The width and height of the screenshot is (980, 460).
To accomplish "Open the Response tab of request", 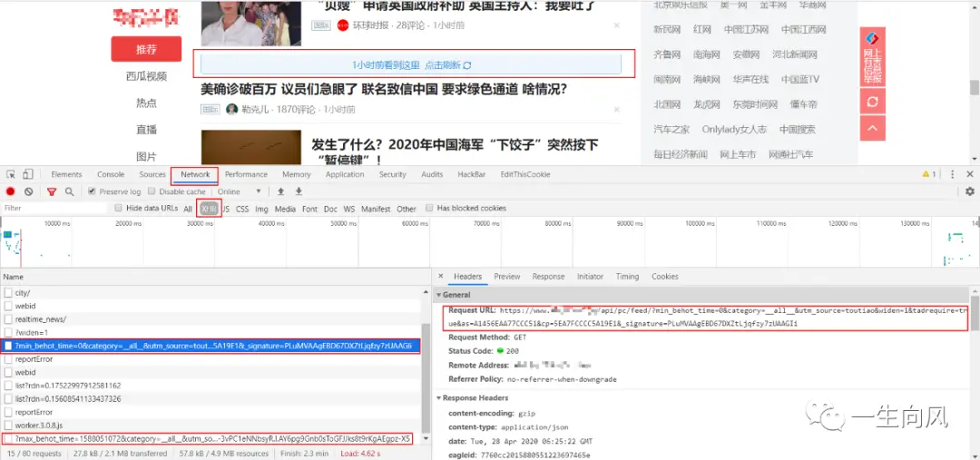I will coord(548,276).
